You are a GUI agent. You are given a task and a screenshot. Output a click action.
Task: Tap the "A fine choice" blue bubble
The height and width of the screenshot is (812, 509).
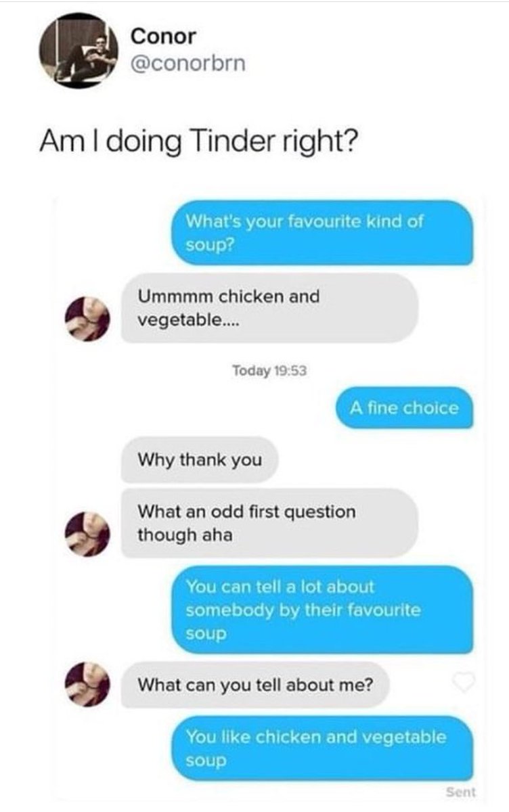pos(404,408)
